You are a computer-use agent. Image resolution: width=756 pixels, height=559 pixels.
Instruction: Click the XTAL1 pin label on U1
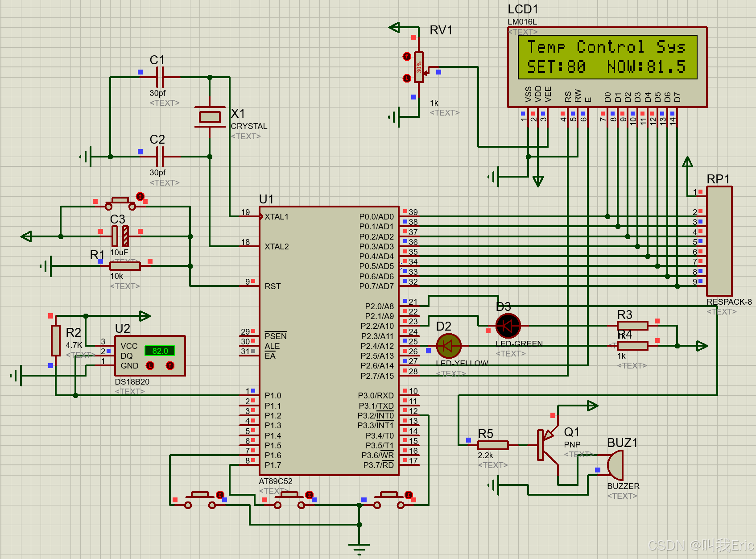tap(277, 217)
